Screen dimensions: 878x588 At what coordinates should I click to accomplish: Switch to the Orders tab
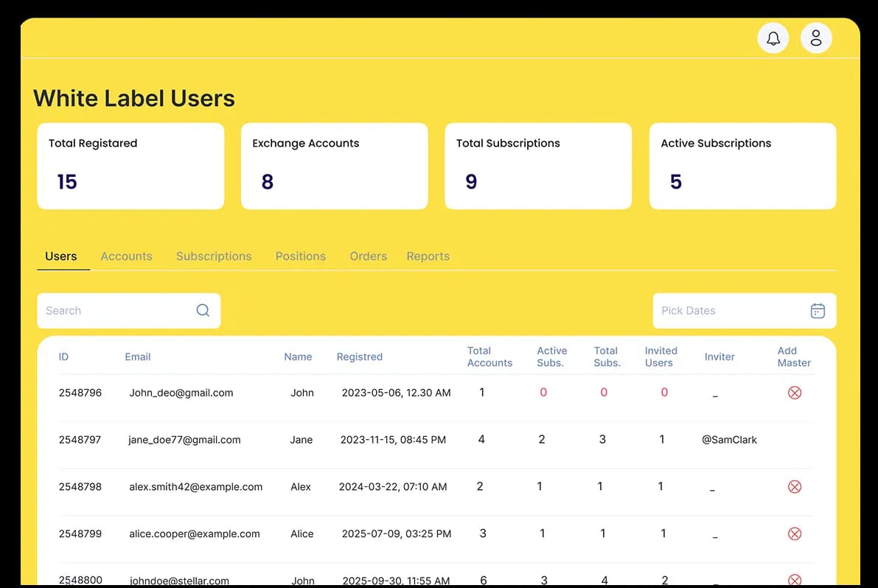369,256
